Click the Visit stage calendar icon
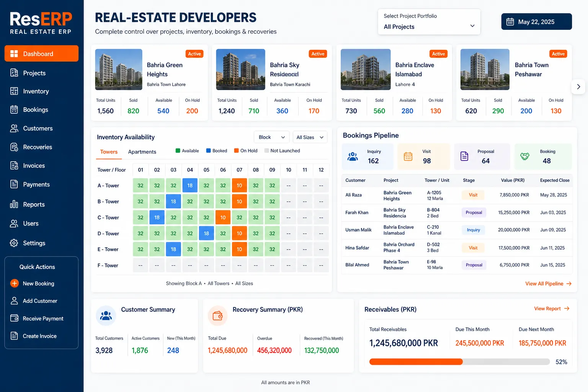The image size is (588, 392). tap(408, 156)
